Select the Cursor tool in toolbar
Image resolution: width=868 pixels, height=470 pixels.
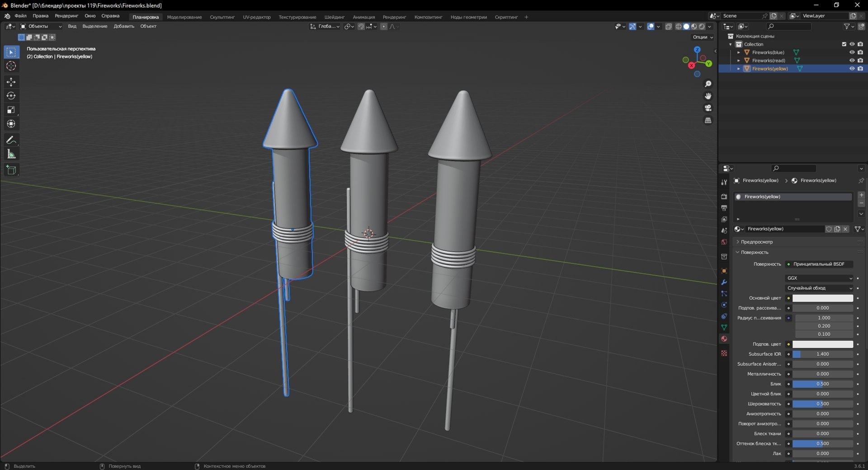coord(11,66)
